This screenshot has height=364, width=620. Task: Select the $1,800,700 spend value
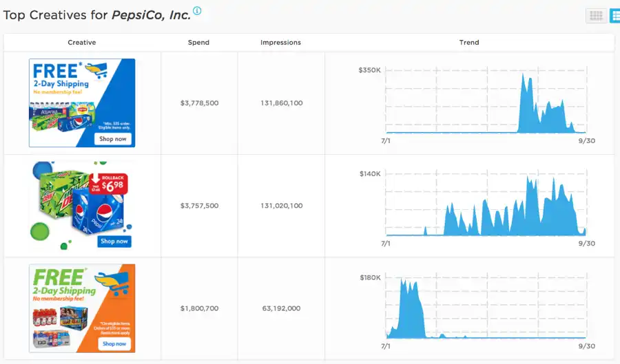[x=199, y=308]
